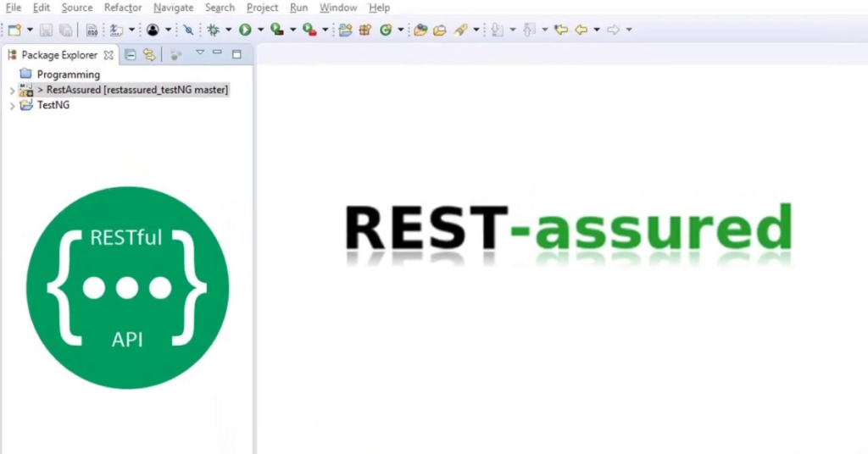Click the Save disk icon
The image size is (868, 454).
point(46,30)
